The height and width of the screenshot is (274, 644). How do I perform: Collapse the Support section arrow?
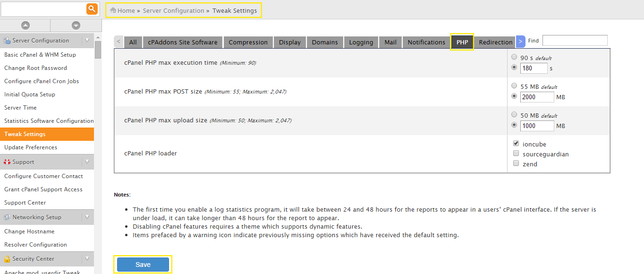87,162
